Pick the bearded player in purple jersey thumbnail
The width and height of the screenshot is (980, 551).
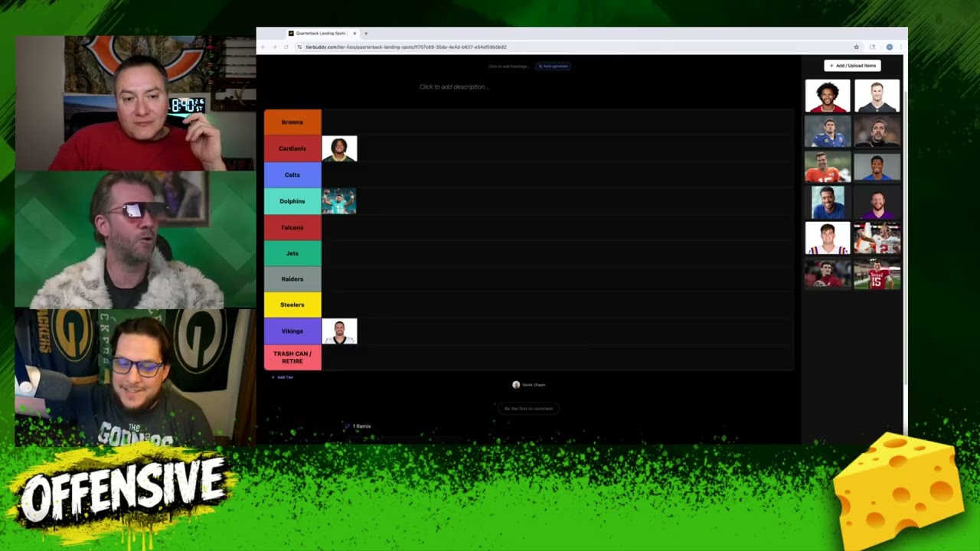pyautogui.click(x=877, y=203)
